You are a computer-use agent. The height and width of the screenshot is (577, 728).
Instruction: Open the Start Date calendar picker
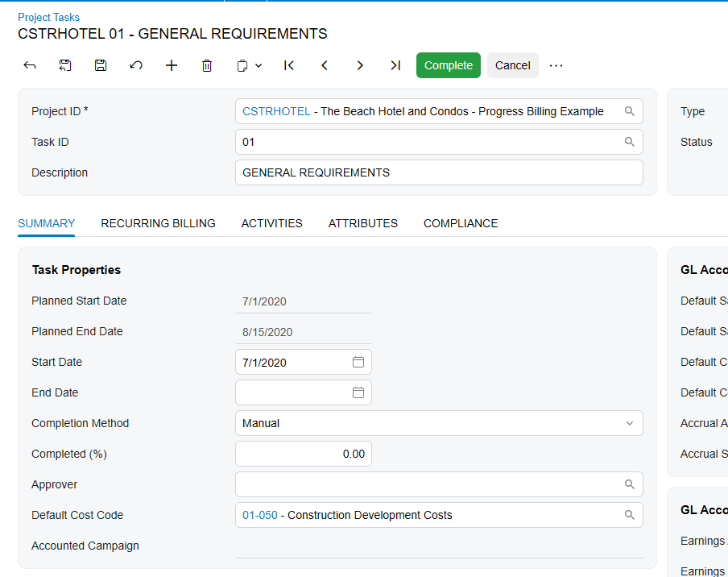point(358,362)
